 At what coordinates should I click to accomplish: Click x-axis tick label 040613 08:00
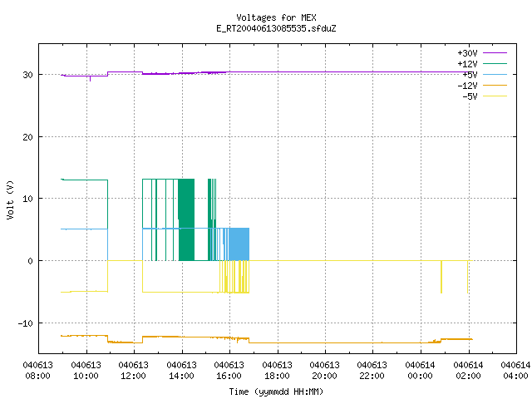coord(37,371)
